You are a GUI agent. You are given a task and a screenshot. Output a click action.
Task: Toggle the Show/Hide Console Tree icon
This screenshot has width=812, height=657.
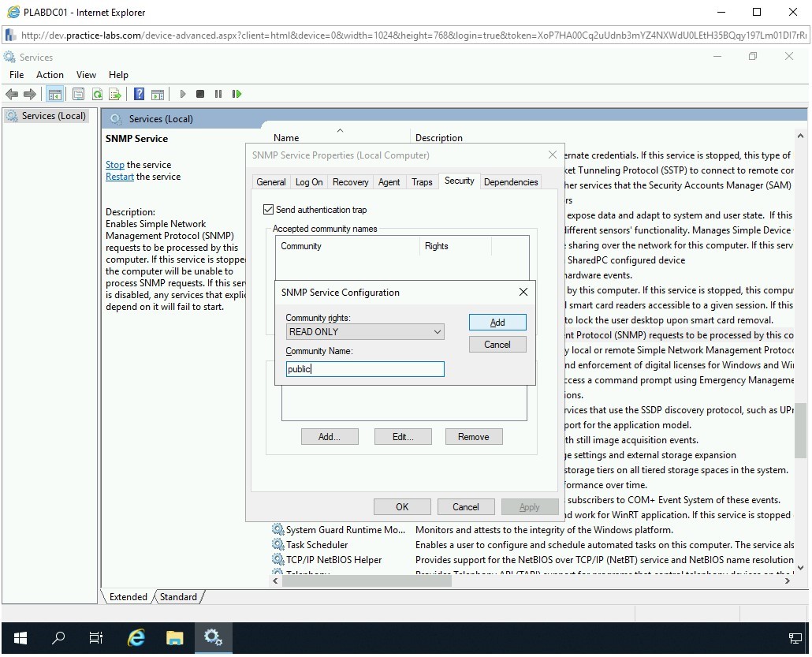point(54,94)
